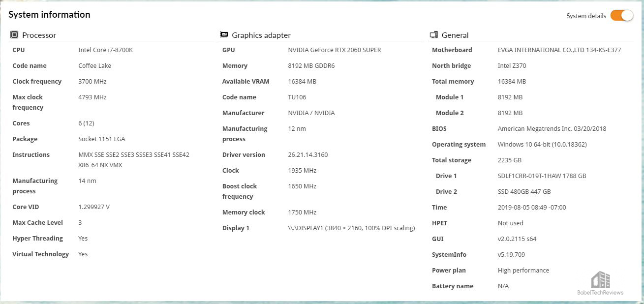Click the 'Intel Z370' north bridge value

(x=512, y=65)
